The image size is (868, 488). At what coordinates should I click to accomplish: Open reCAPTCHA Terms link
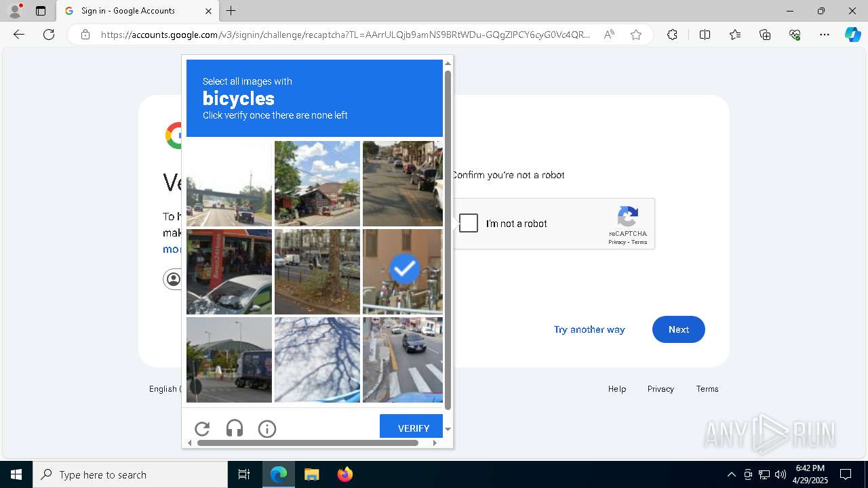click(x=639, y=242)
